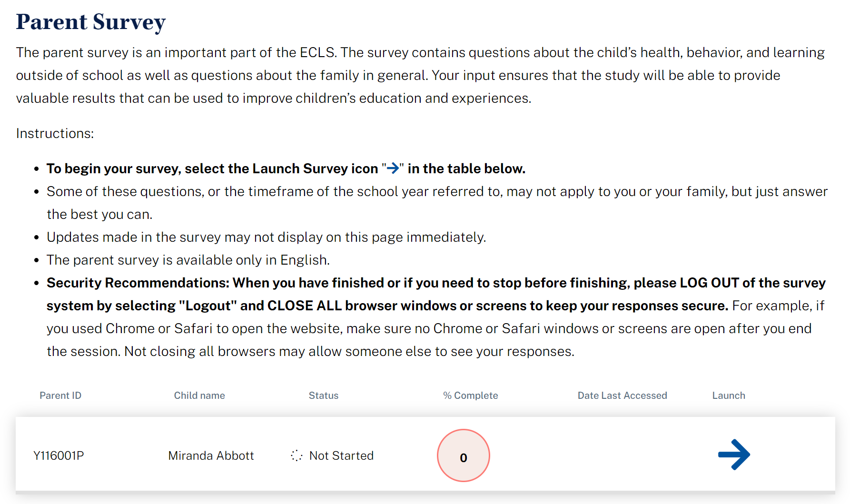Click the Parent Survey page heading

tap(91, 22)
